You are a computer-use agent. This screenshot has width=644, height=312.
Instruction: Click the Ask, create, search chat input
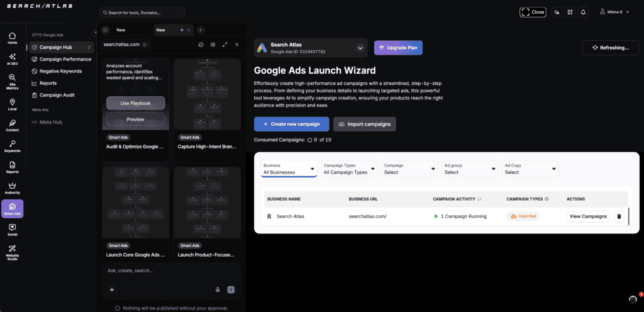click(171, 271)
